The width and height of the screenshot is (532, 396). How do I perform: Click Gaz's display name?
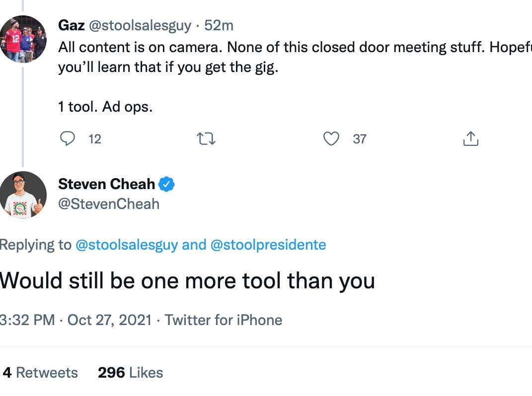(71, 25)
